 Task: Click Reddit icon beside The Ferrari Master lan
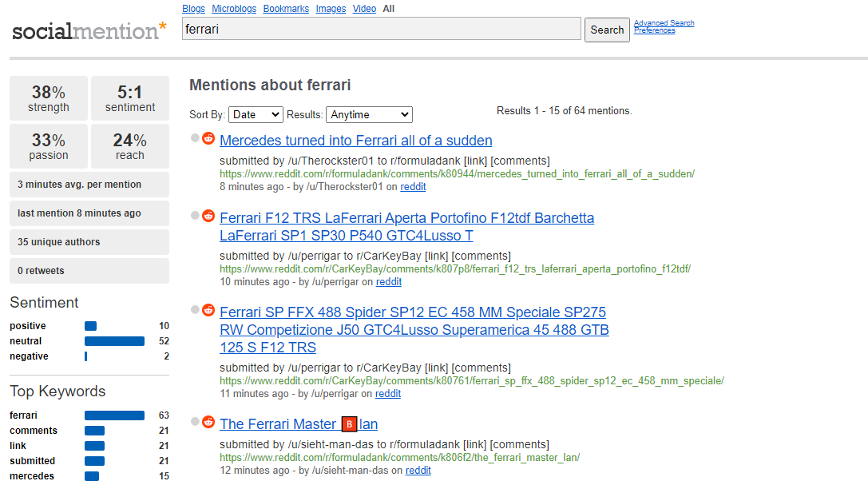tap(208, 422)
